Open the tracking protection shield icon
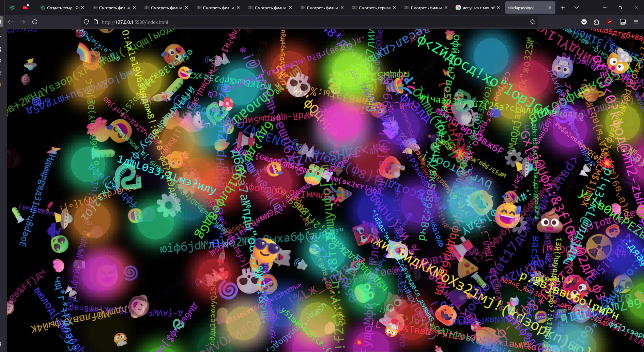Image resolution: width=644 pixels, height=352 pixels. click(x=86, y=22)
